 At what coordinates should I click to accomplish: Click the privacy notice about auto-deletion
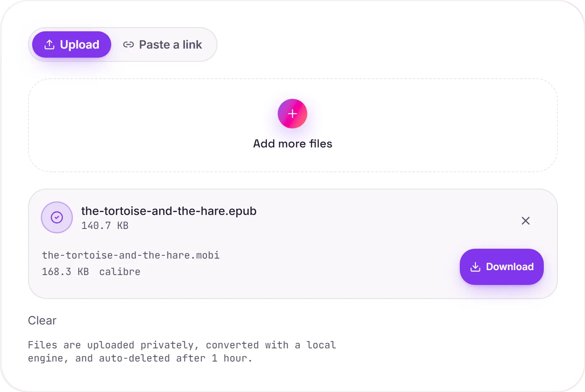tap(182, 352)
